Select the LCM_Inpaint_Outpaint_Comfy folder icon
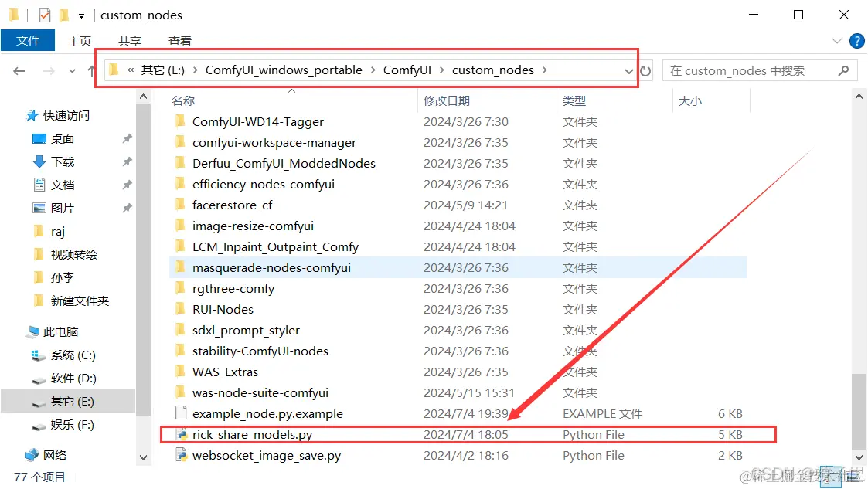 (x=180, y=246)
